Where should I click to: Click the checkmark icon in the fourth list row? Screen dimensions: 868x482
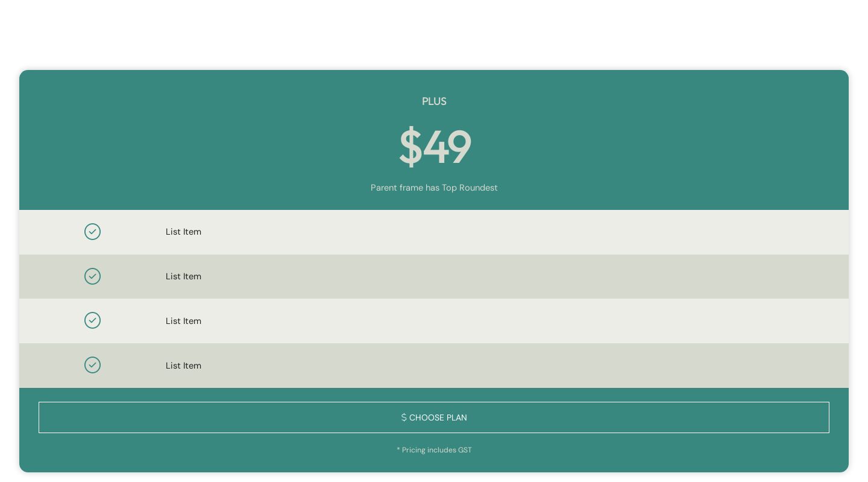coord(92,365)
